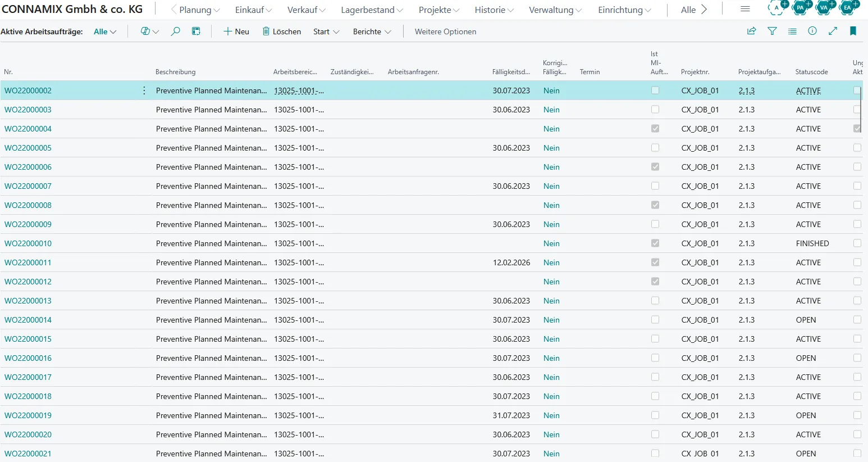Click the bookmark page icon
The height and width of the screenshot is (462, 868).
pyautogui.click(x=853, y=31)
